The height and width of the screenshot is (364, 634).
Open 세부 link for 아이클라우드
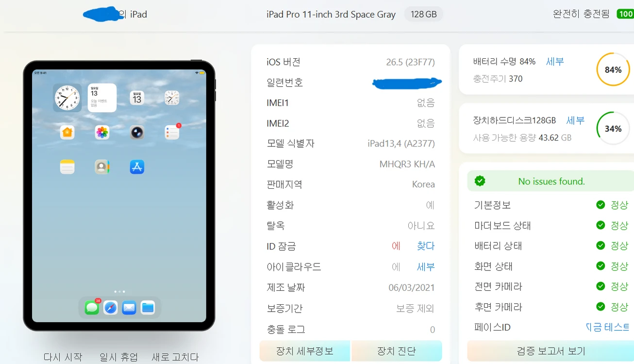point(426,267)
